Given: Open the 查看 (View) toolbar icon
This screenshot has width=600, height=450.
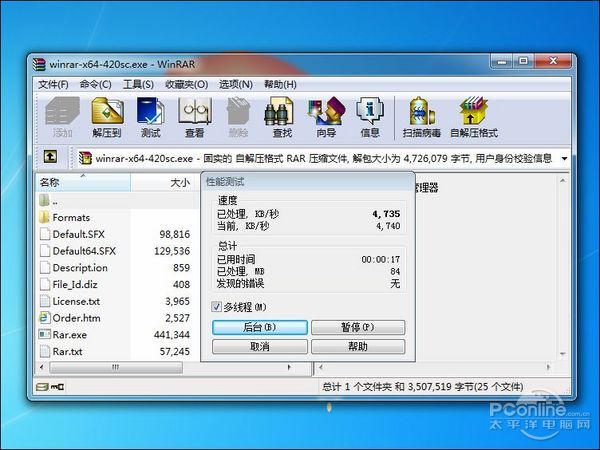Looking at the screenshot, I should (x=195, y=117).
